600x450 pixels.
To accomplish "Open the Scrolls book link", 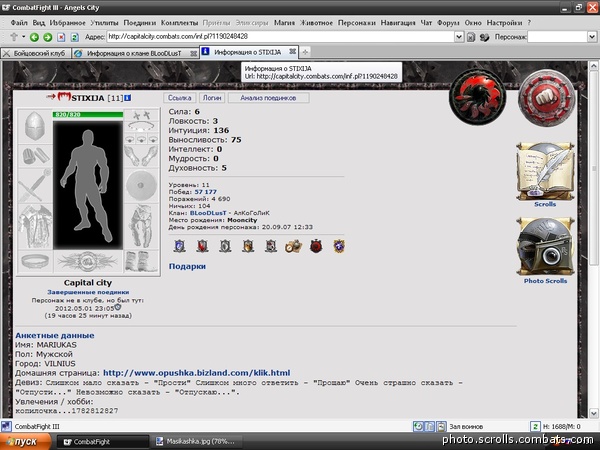I will pos(545,174).
